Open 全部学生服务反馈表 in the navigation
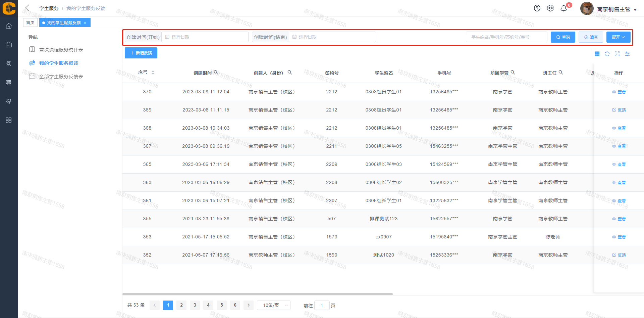The image size is (644, 318). (61, 77)
